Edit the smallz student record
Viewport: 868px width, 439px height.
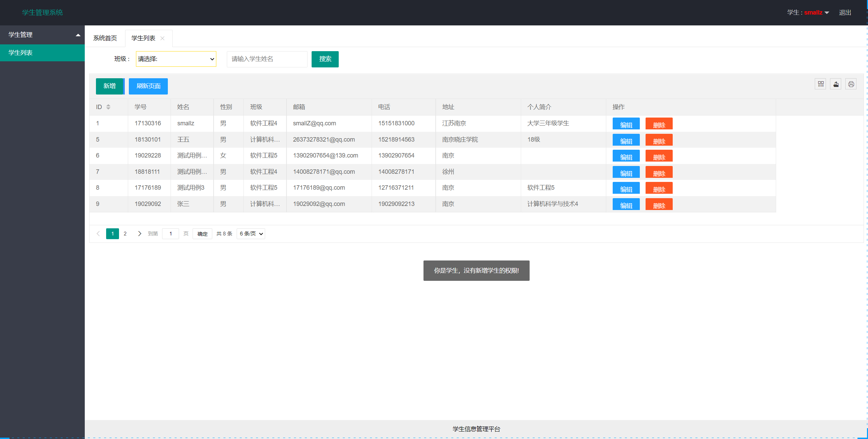[x=626, y=123]
